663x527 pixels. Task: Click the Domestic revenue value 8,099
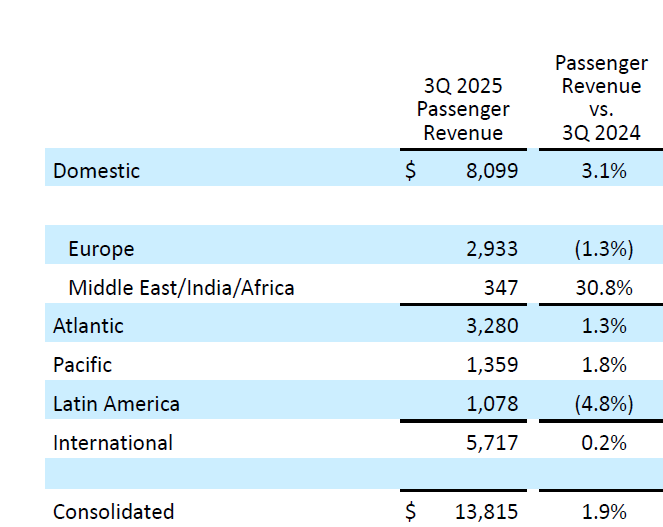coord(492,171)
